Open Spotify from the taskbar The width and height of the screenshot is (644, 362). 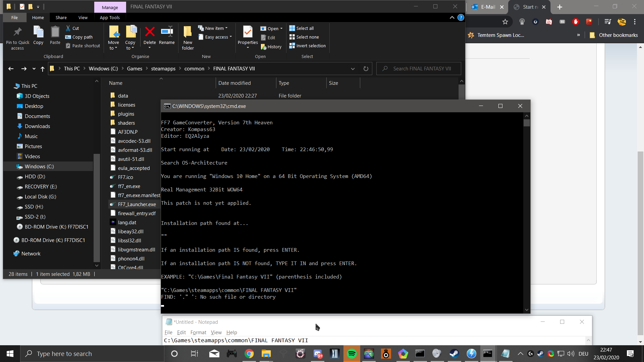(352, 354)
